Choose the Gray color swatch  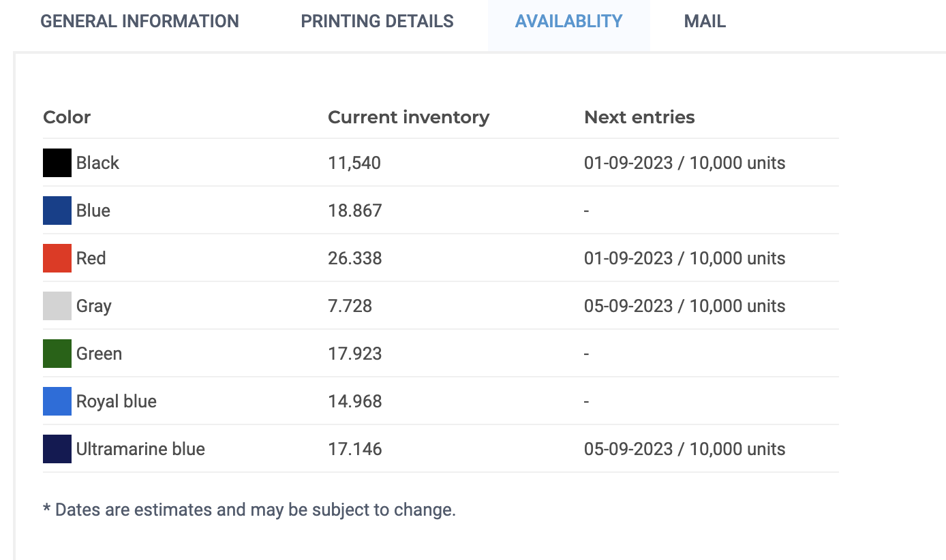click(x=57, y=306)
